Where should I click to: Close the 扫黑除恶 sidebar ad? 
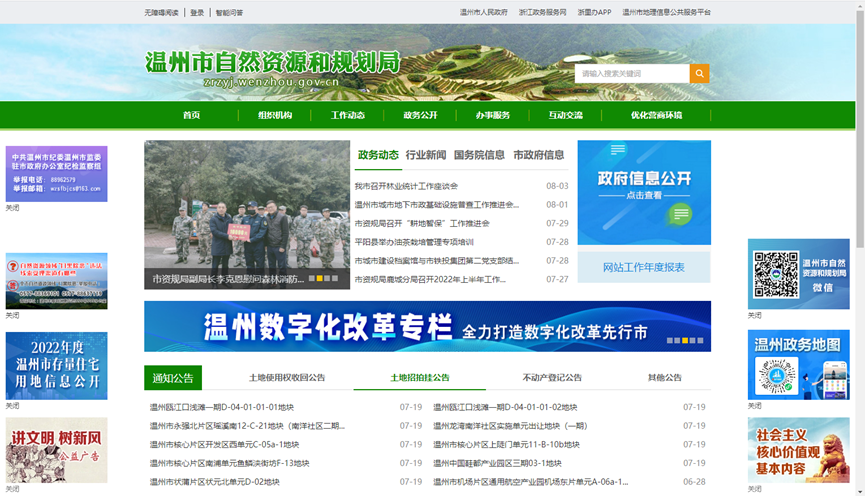[12, 316]
